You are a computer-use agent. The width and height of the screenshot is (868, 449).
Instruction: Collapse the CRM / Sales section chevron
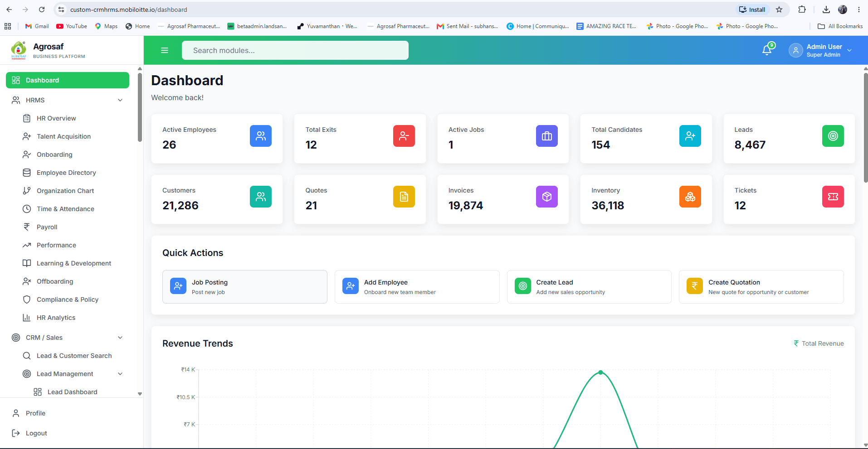(x=120, y=338)
